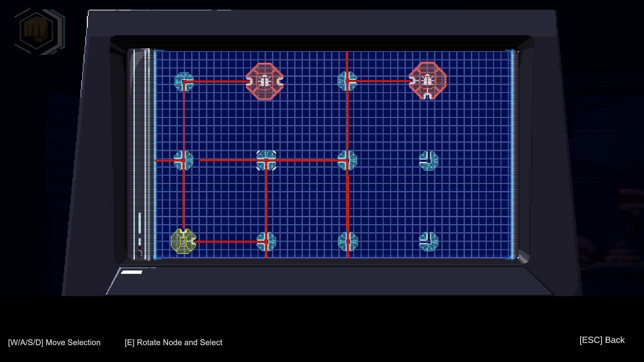Click the [E] Rotate Node and Select hint
This screenshot has width=644, height=362.
click(x=173, y=343)
